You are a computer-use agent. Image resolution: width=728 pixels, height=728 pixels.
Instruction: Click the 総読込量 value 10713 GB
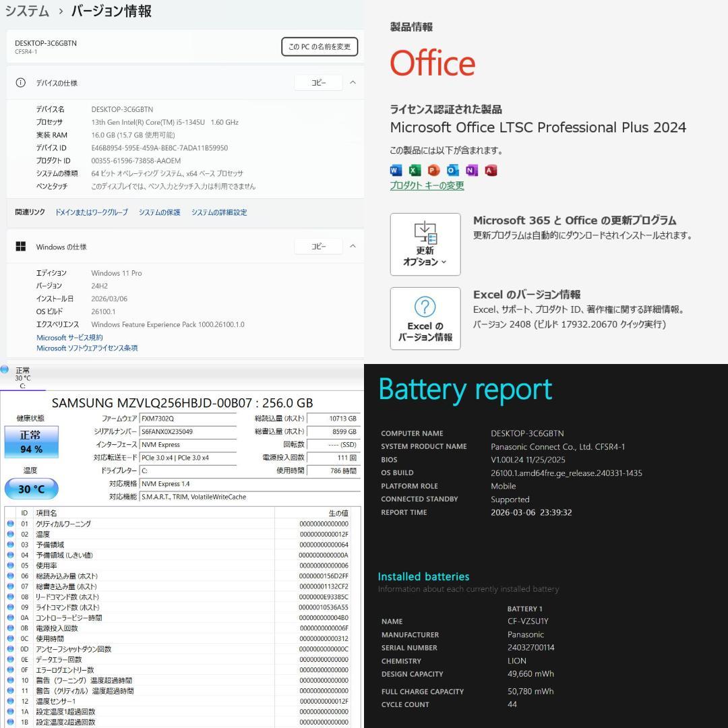coord(334,419)
